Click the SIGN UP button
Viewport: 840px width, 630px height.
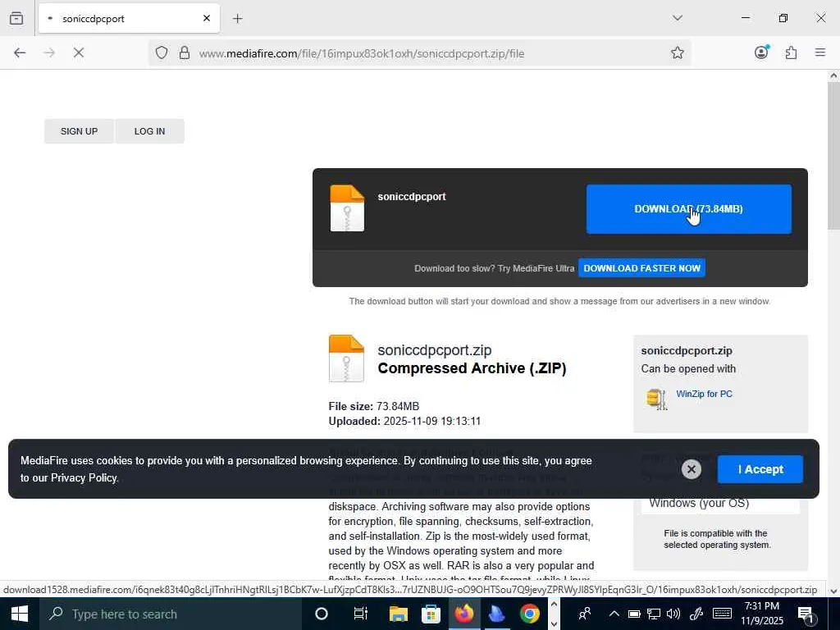(x=79, y=131)
